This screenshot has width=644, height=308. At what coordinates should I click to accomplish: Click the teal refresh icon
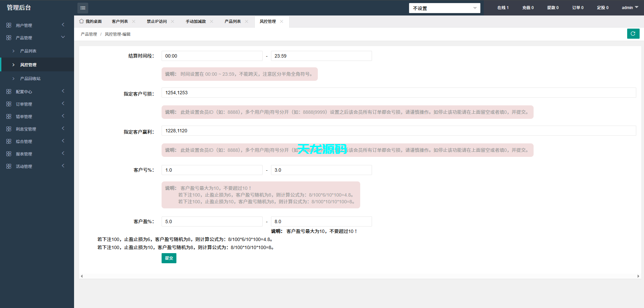[633, 34]
